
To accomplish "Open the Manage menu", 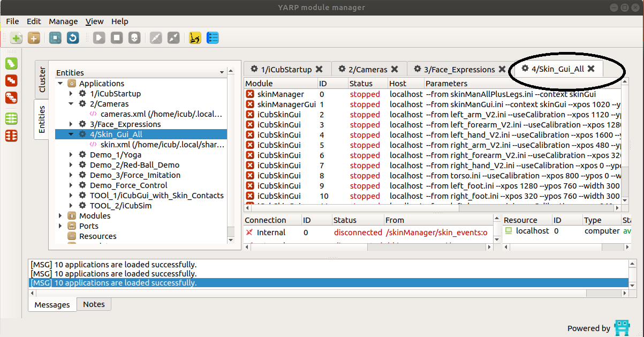I will [63, 21].
